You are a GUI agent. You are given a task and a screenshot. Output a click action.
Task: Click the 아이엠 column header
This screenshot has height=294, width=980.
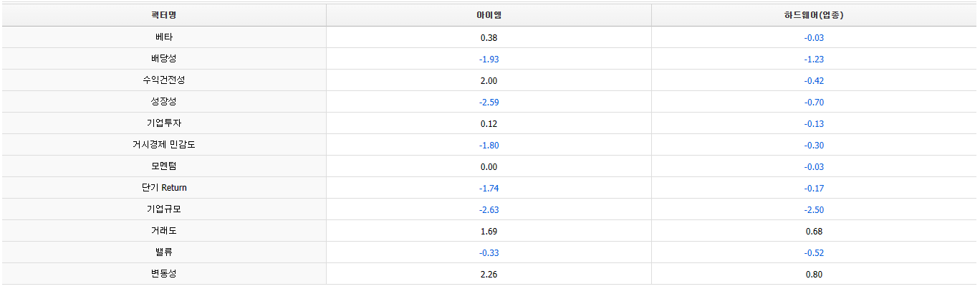489,15
